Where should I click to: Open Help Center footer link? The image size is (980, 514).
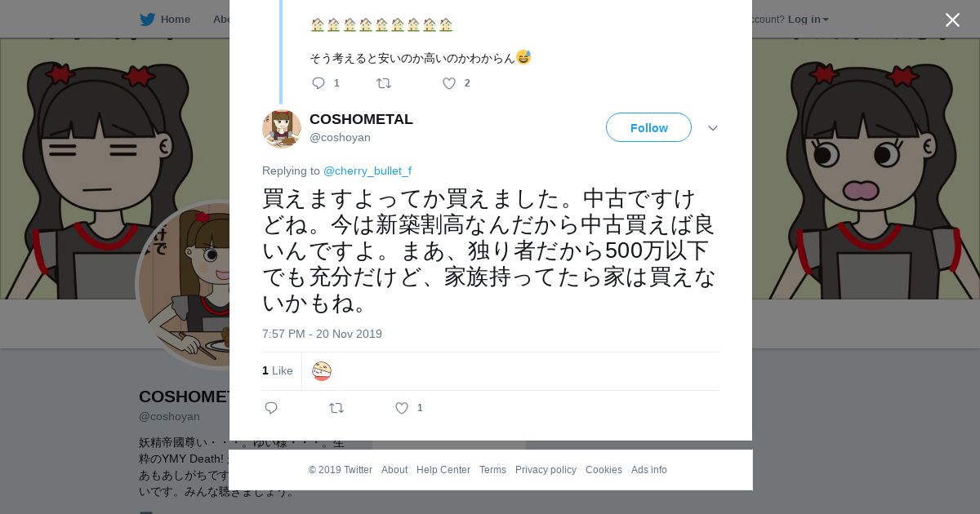coord(443,470)
